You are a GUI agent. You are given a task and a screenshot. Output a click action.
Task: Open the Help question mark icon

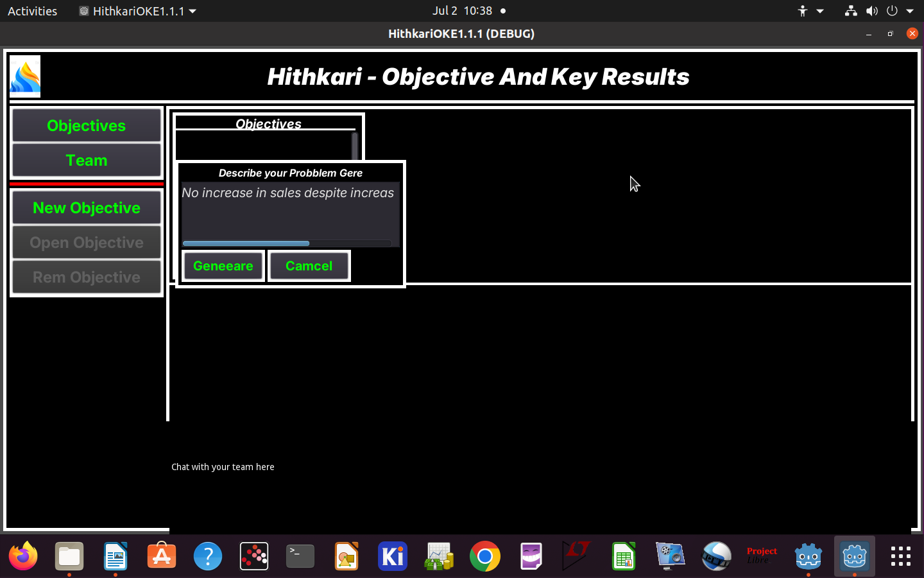(208, 556)
